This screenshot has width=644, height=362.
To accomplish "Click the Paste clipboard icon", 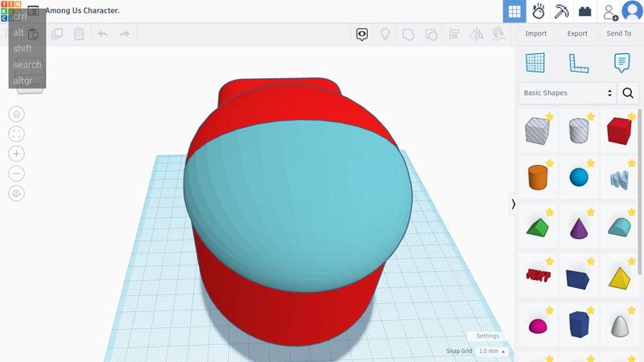I will tap(34, 34).
